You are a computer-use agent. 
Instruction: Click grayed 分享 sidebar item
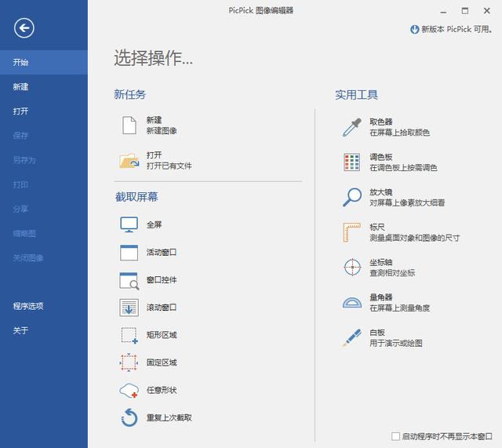tap(44, 209)
